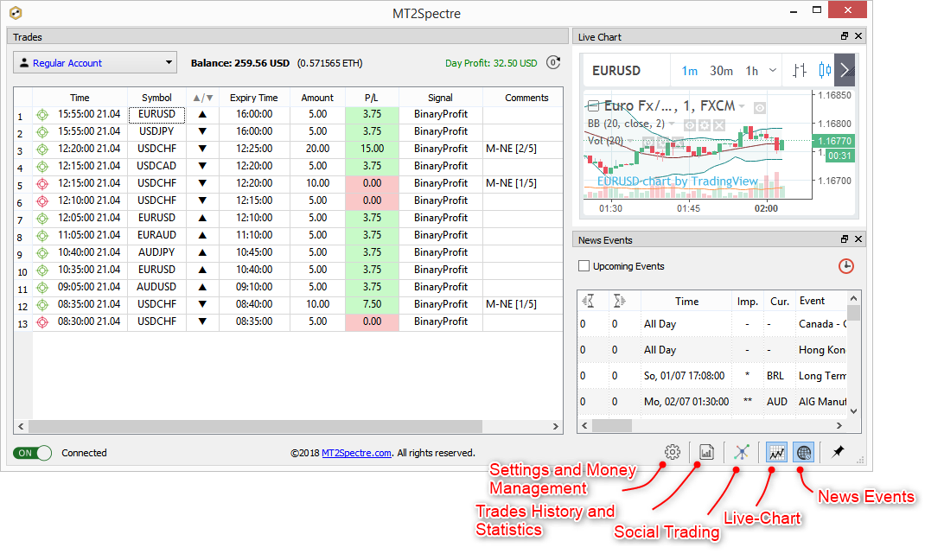Click the MT2Spectre logo icon in title bar
Image resolution: width=944 pixels, height=560 pixels.
pyautogui.click(x=16, y=13)
